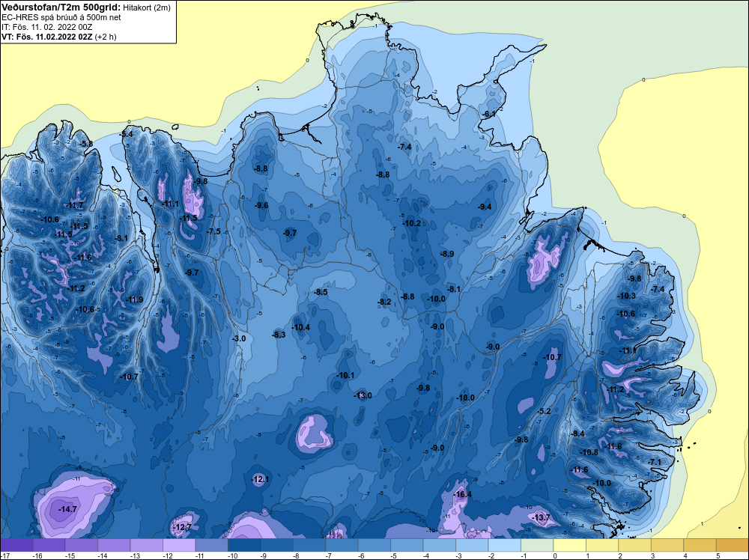The width and height of the screenshot is (749, 560).
Task: Click the -13.7 temperature value
Action: point(542,517)
